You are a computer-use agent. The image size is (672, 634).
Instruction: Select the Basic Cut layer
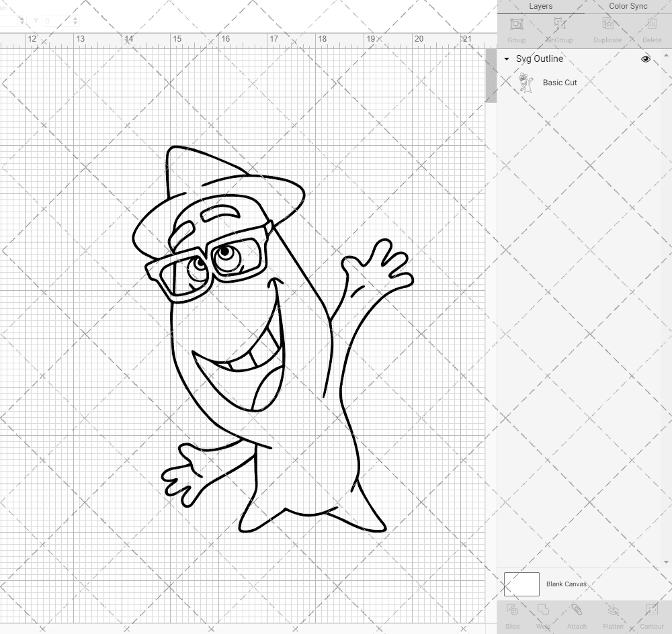coord(560,83)
